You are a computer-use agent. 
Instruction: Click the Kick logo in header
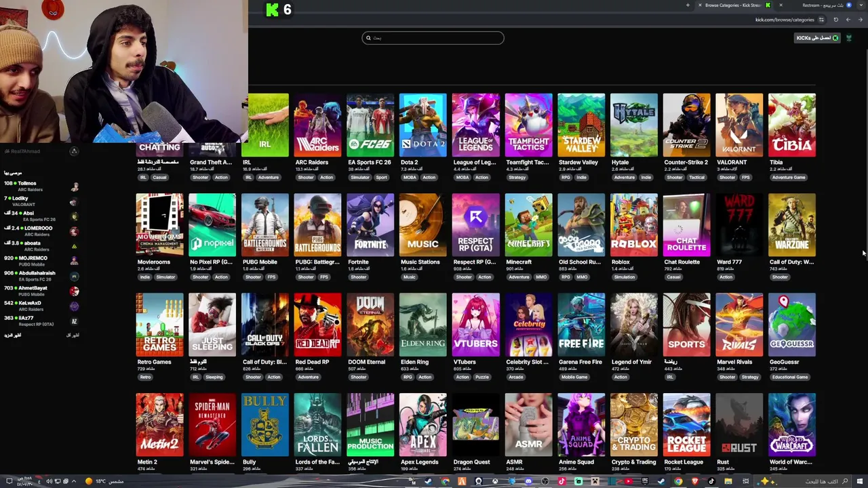pos(272,9)
